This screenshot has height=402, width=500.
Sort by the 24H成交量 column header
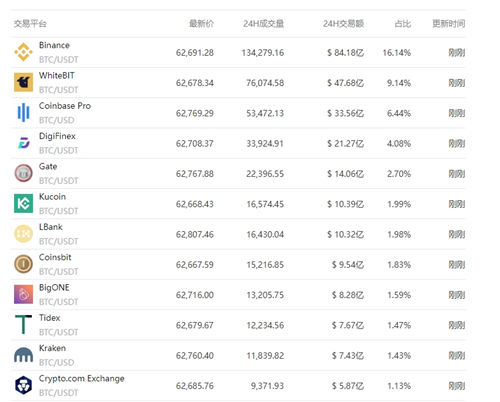click(x=263, y=24)
